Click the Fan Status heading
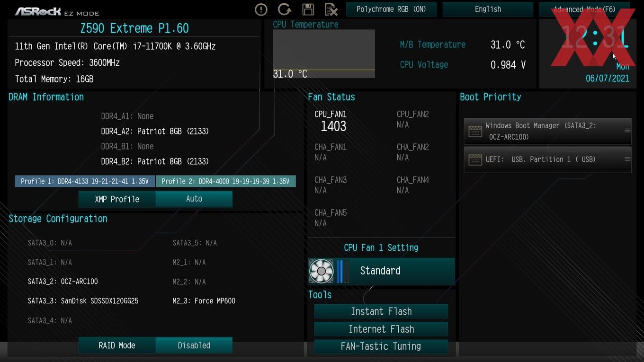 [x=331, y=97]
